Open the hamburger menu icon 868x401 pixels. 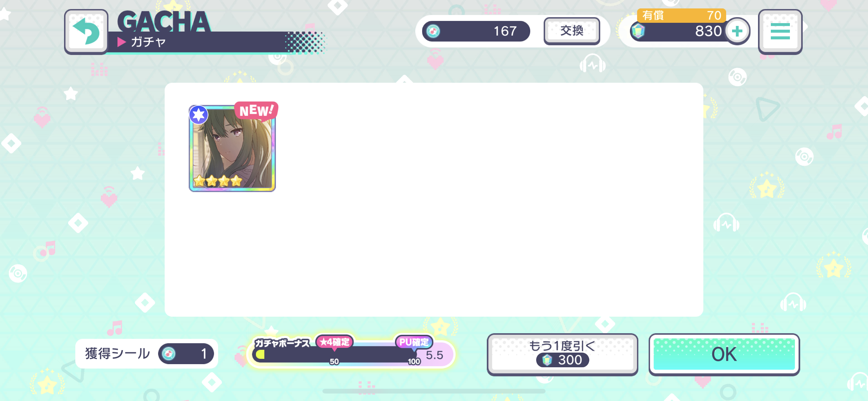[x=780, y=31]
